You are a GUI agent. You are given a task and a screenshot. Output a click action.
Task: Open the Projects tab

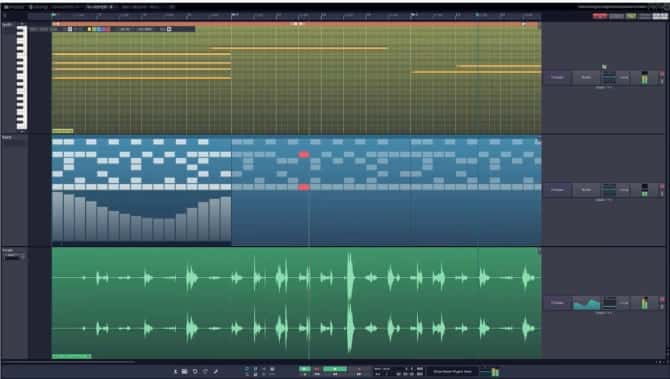click(15, 7)
